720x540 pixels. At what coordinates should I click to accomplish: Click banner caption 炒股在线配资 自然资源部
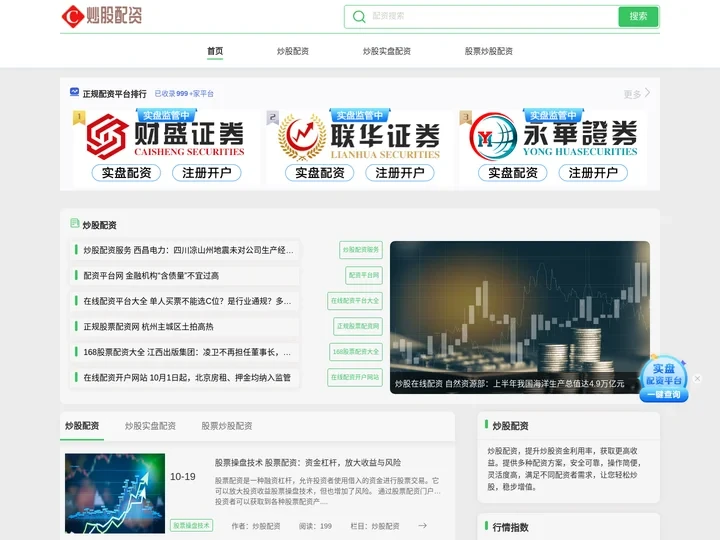click(509, 383)
